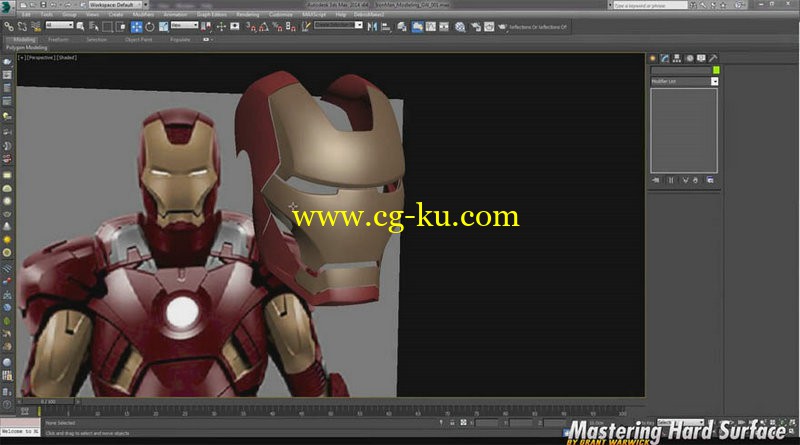The width and height of the screenshot is (800, 445).
Task: Open the Schematic View icon
Action: pos(444,27)
